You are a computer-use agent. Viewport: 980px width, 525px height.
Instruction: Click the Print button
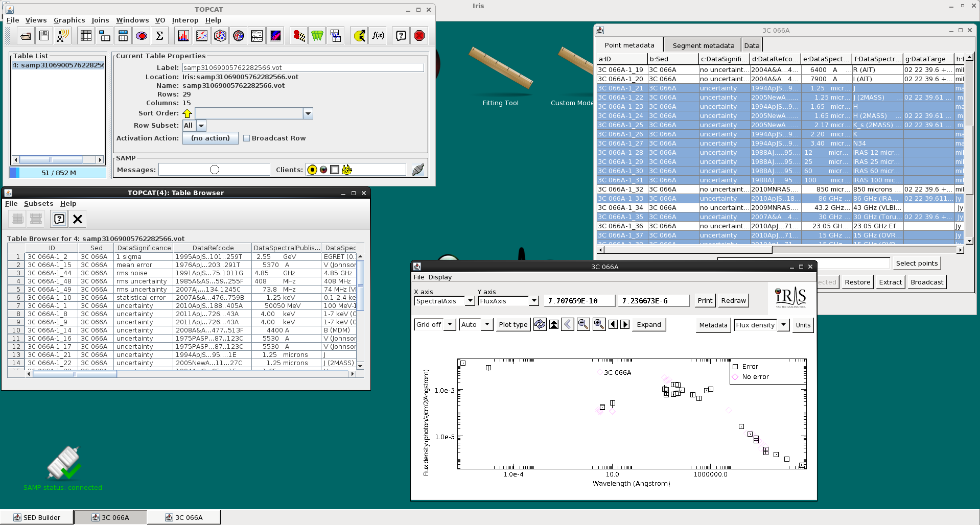click(x=705, y=300)
